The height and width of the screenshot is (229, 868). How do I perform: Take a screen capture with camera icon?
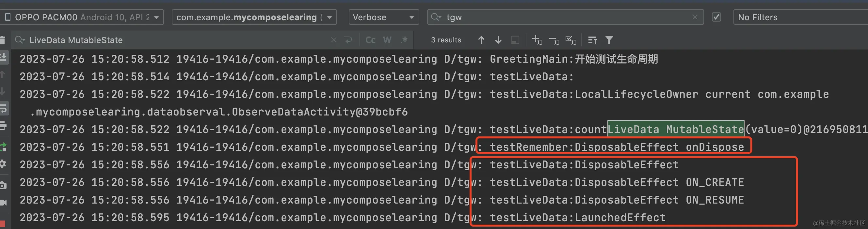click(3, 185)
